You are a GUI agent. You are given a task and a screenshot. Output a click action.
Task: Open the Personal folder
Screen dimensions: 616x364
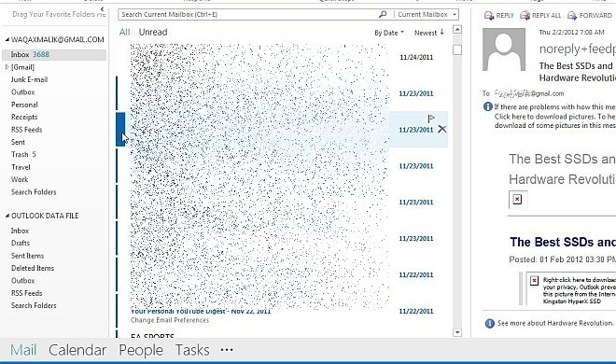click(24, 105)
